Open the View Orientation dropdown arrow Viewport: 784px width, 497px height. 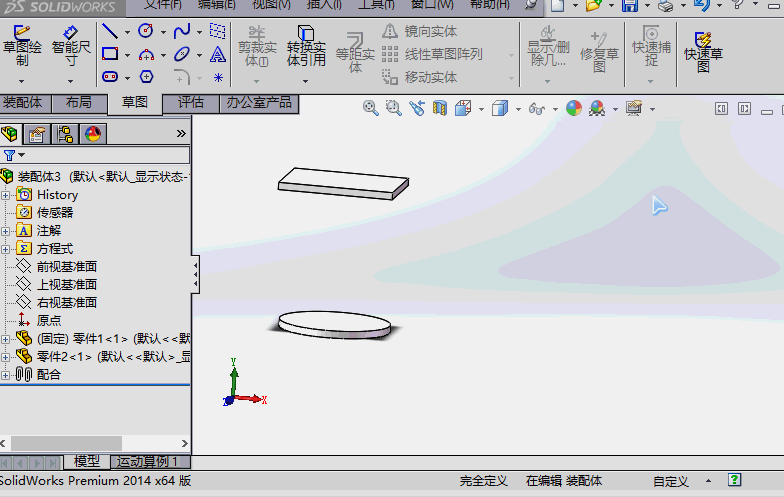(481, 109)
